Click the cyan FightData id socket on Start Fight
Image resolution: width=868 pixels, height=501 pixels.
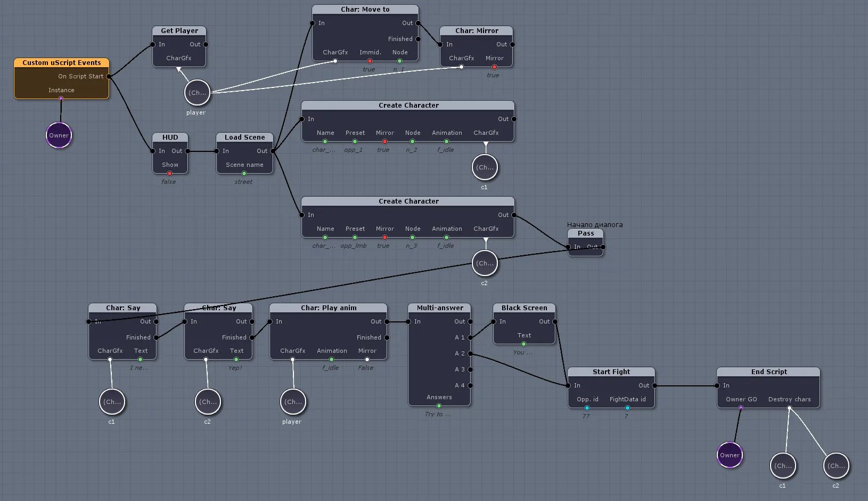pyautogui.click(x=627, y=408)
